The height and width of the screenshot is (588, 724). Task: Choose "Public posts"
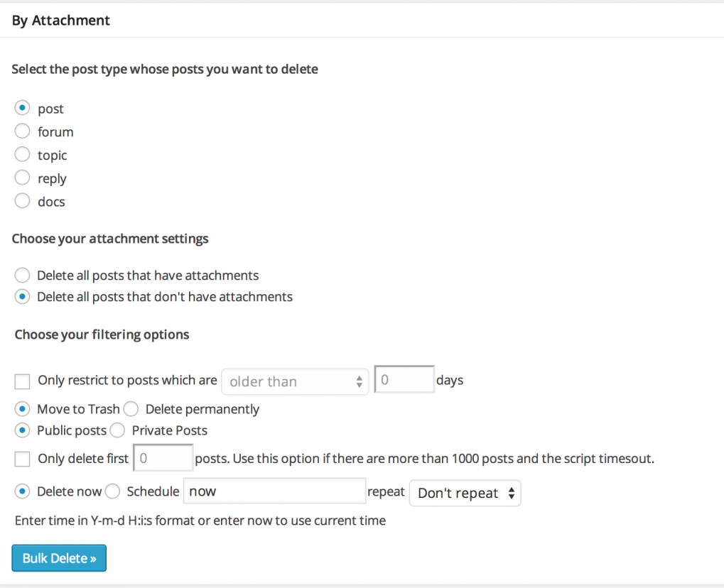click(x=21, y=430)
